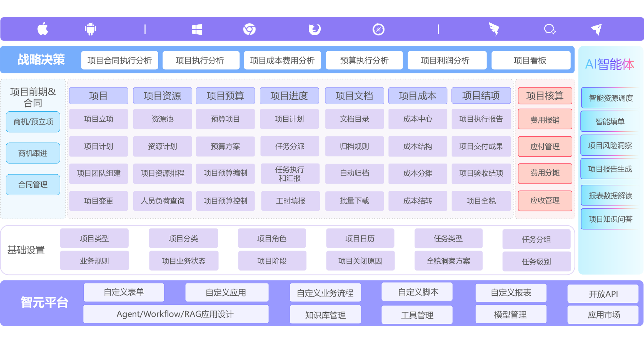Select 费用报销 in 项目核算
The image size is (644, 344).
(x=545, y=120)
